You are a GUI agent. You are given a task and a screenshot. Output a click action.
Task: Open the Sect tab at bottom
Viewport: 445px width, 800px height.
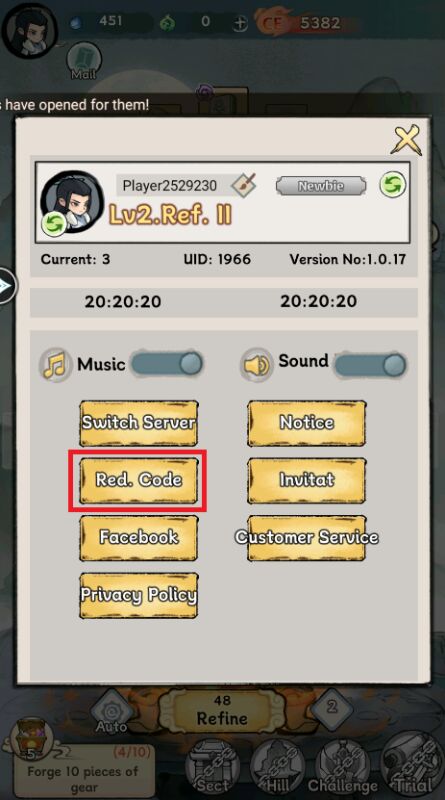click(212, 767)
